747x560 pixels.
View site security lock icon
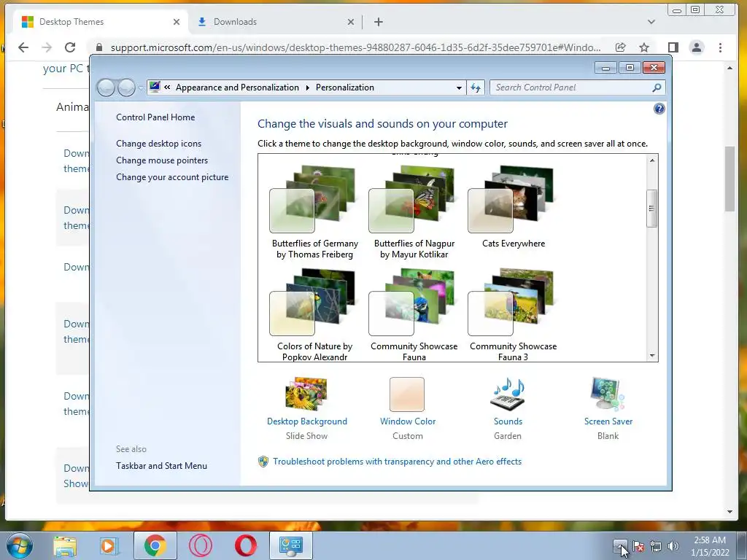point(99,47)
